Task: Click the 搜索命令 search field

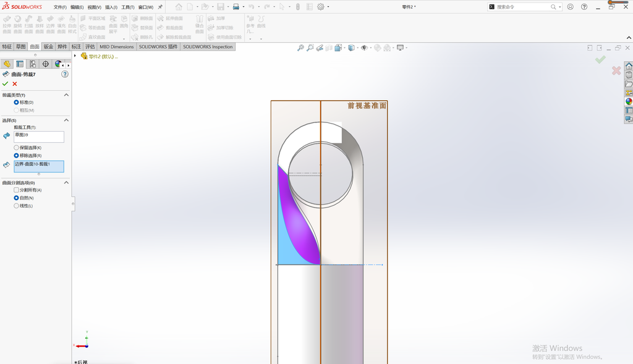Action: point(522,7)
